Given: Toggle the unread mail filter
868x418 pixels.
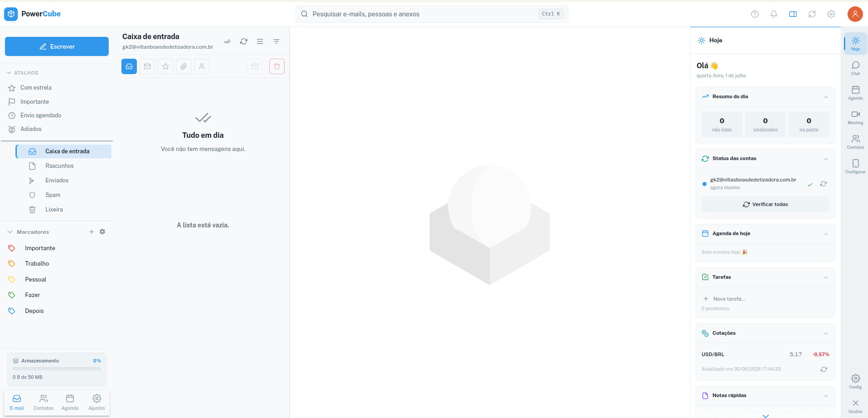Looking at the screenshot, I should point(147,66).
